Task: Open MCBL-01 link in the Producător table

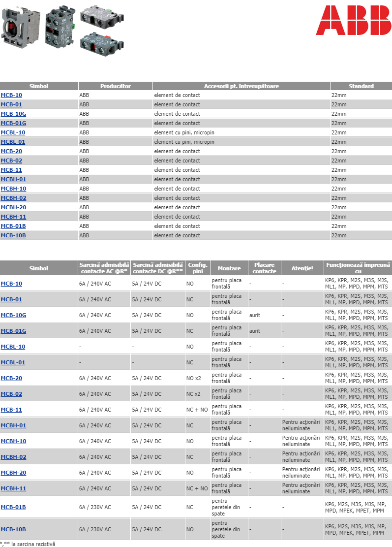Action: coord(13,142)
